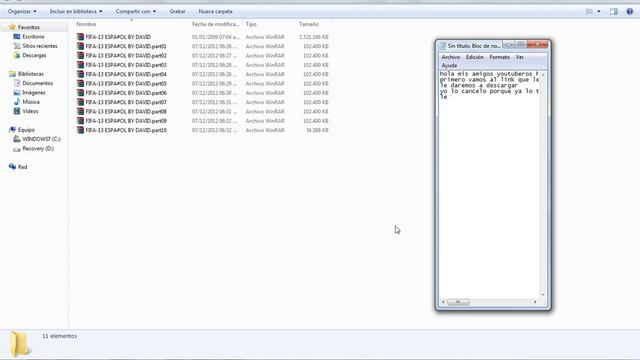Click Nueva carpeta button

pyautogui.click(x=215, y=11)
